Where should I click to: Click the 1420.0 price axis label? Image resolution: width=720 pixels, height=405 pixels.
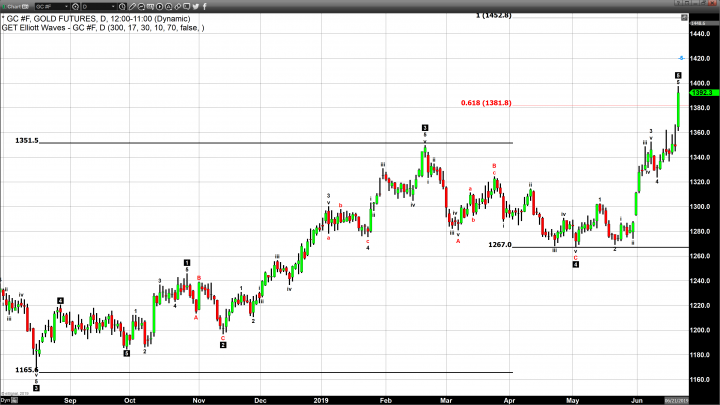(x=700, y=59)
